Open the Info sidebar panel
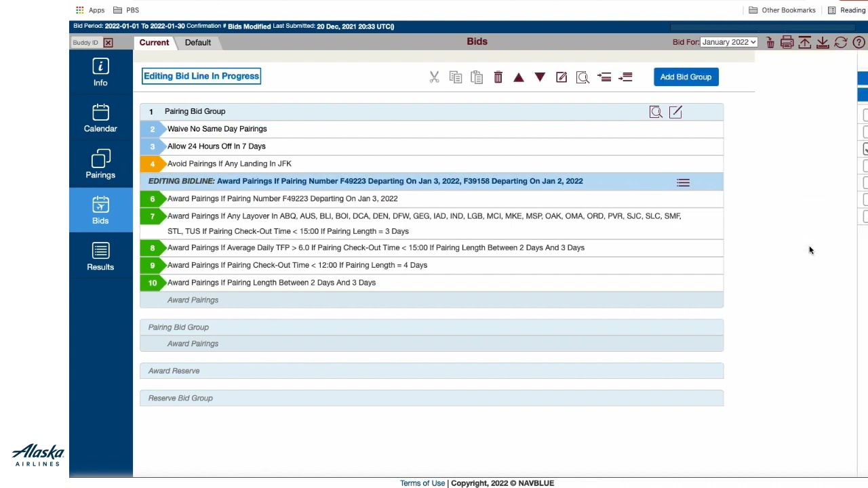Viewport: 868px width, 488px height. point(100,73)
